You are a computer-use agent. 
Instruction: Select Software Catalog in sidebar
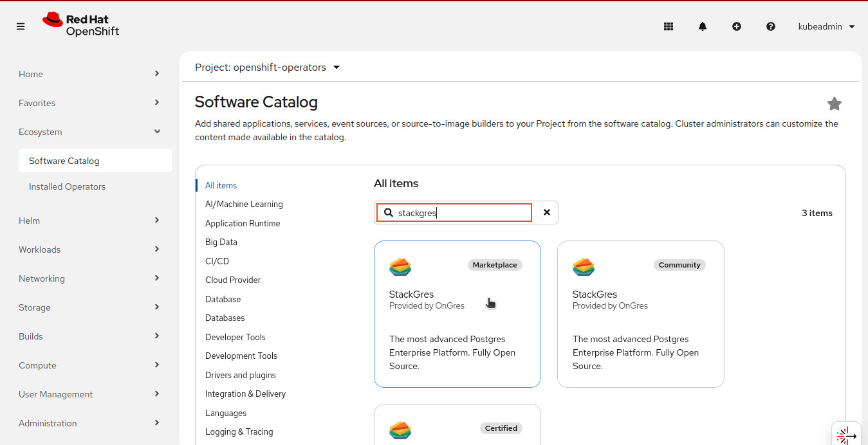point(95,161)
